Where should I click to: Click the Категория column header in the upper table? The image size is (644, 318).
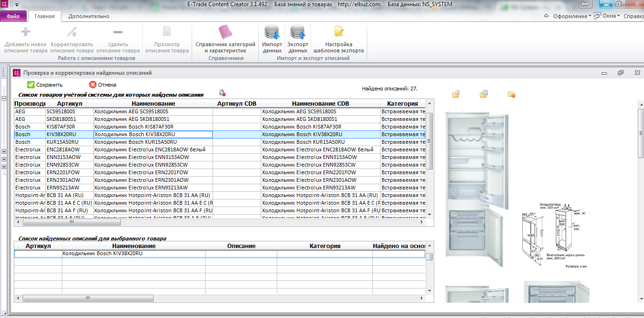(x=402, y=103)
